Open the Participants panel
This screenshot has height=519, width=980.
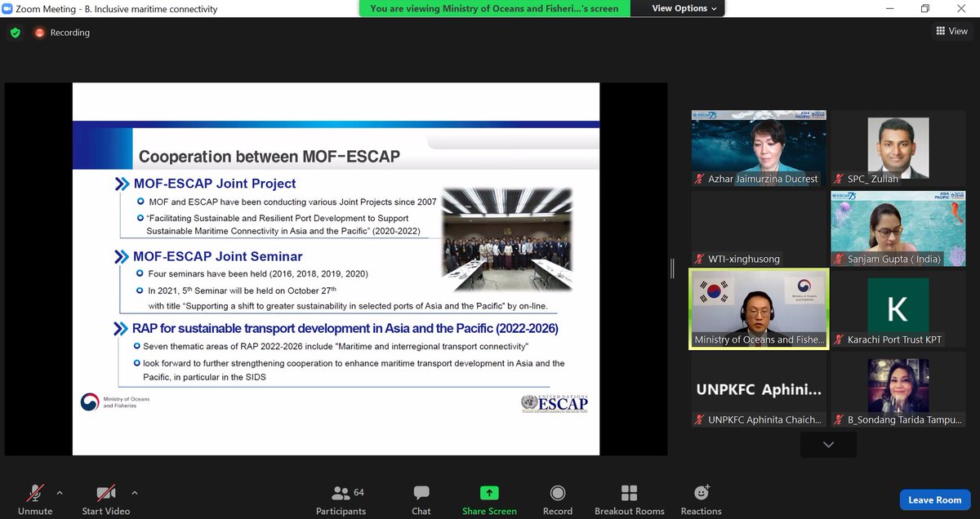341,499
